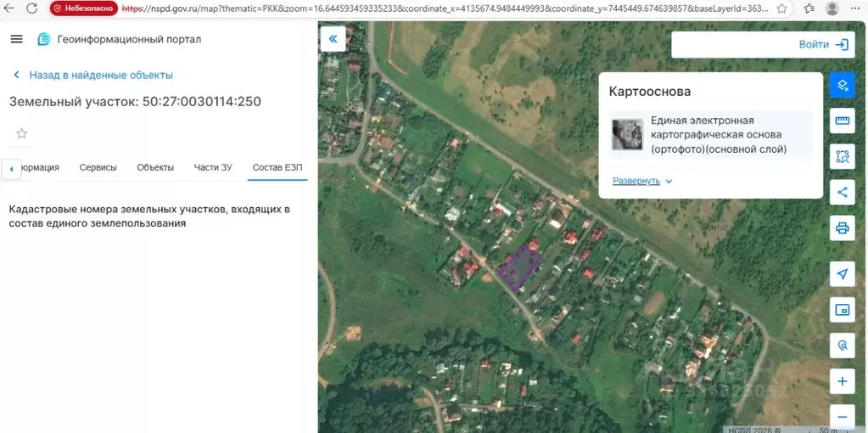Click the highlighted purple land plot on map
The width and height of the screenshot is (868, 433).
click(520, 266)
